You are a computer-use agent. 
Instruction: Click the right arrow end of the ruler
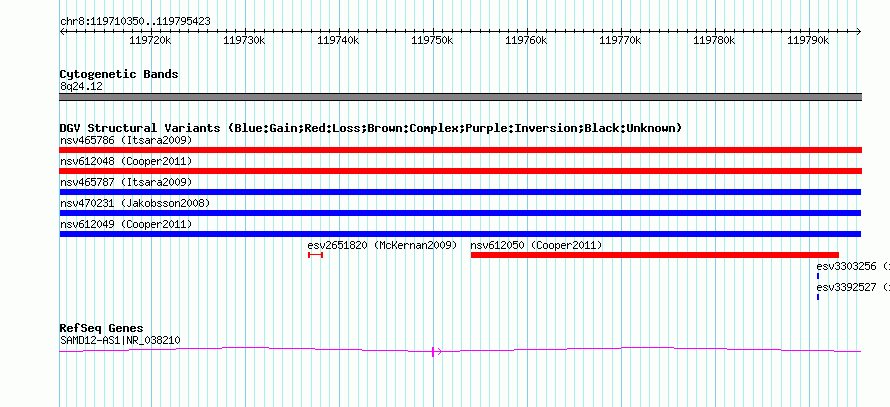pos(858,32)
